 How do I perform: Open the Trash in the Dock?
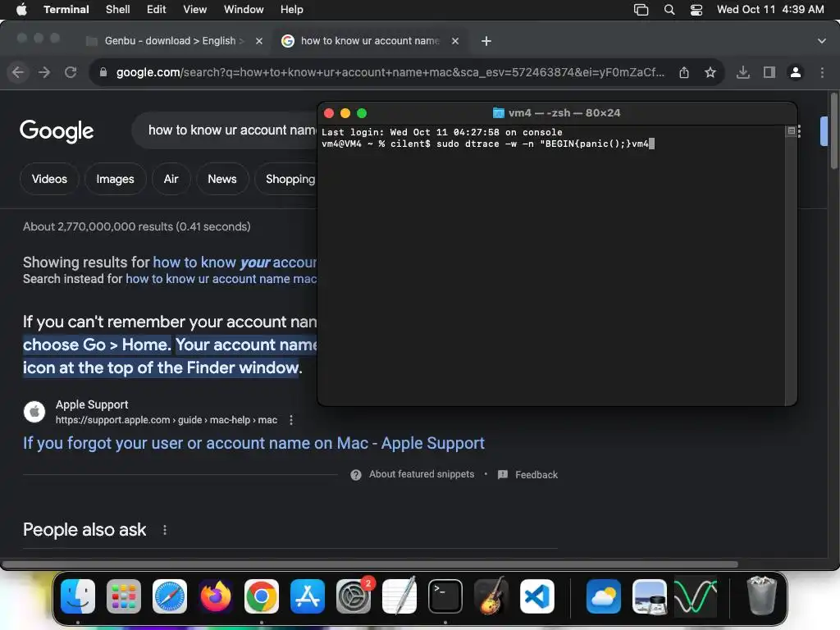[761, 596]
